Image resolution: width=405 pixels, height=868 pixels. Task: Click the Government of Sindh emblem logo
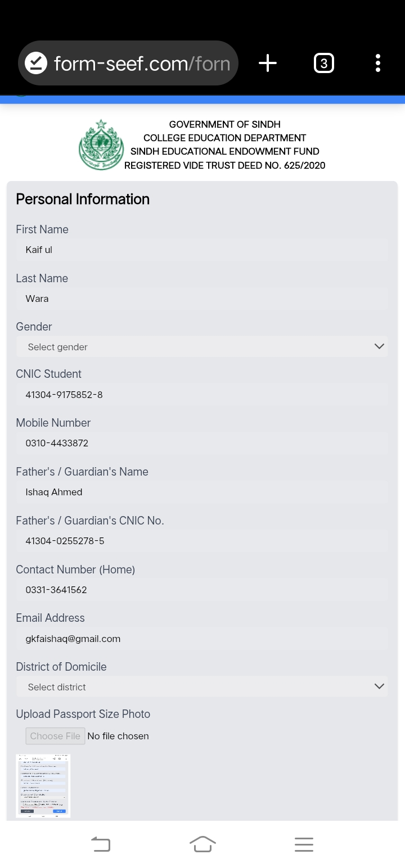(x=101, y=145)
